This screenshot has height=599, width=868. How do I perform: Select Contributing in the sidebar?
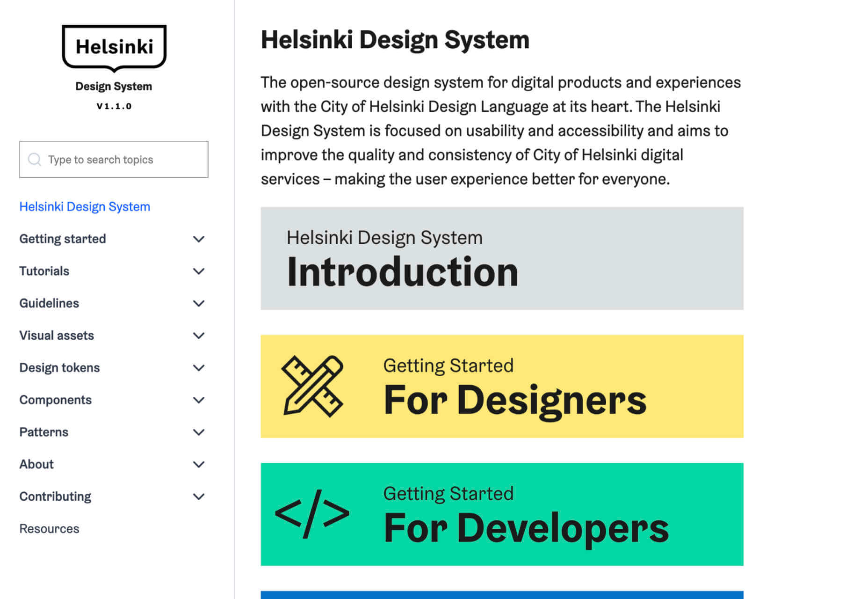click(x=55, y=497)
